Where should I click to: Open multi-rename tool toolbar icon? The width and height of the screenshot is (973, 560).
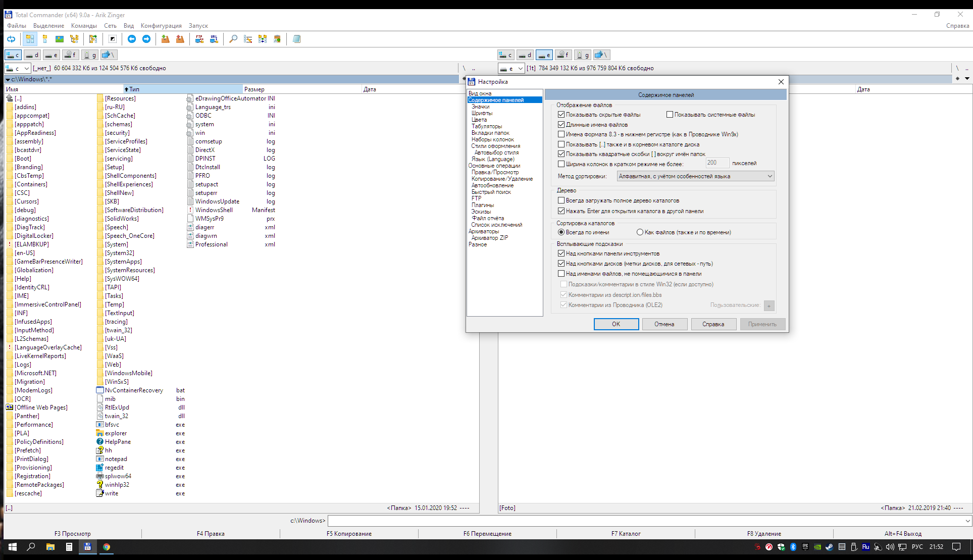[x=248, y=39]
